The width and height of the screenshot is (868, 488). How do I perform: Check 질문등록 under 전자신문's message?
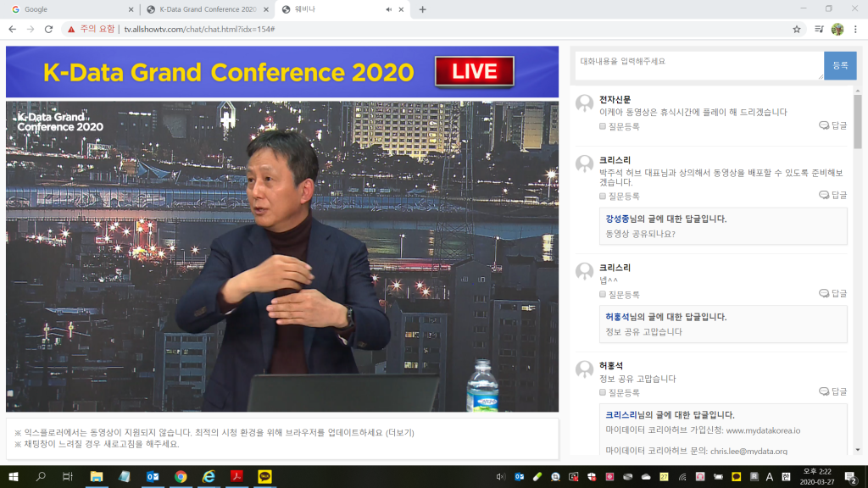[603, 127]
